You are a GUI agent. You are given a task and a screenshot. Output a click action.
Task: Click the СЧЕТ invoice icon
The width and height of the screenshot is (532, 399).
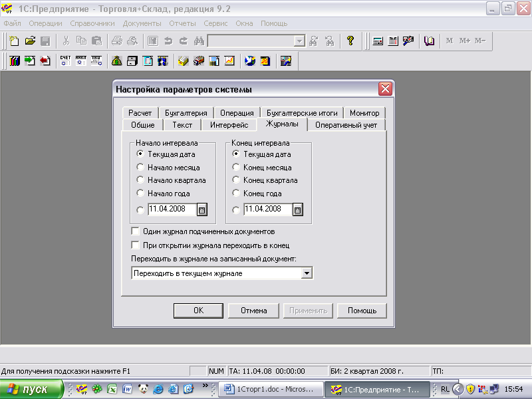pos(65,61)
